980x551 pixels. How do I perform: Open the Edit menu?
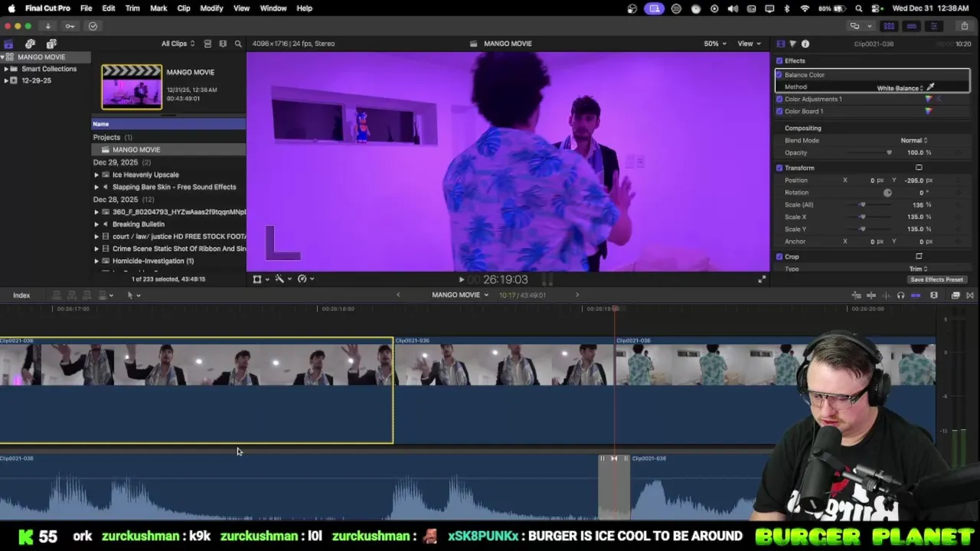point(109,8)
